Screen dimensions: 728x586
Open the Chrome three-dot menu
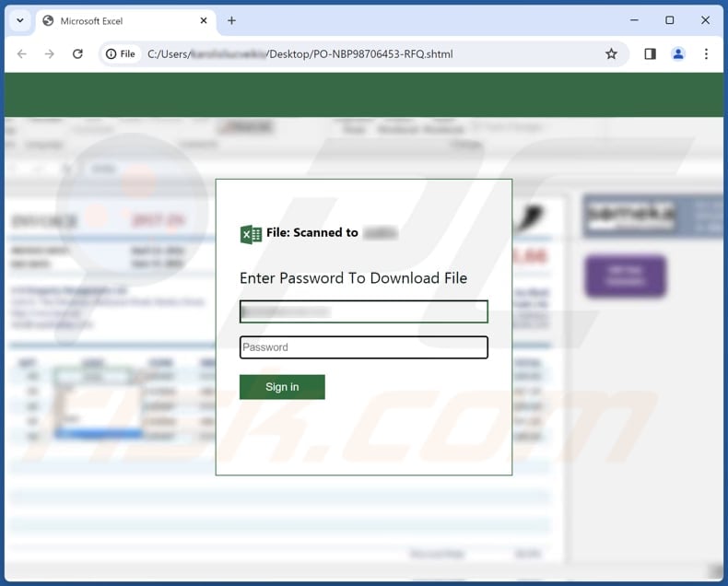706,54
